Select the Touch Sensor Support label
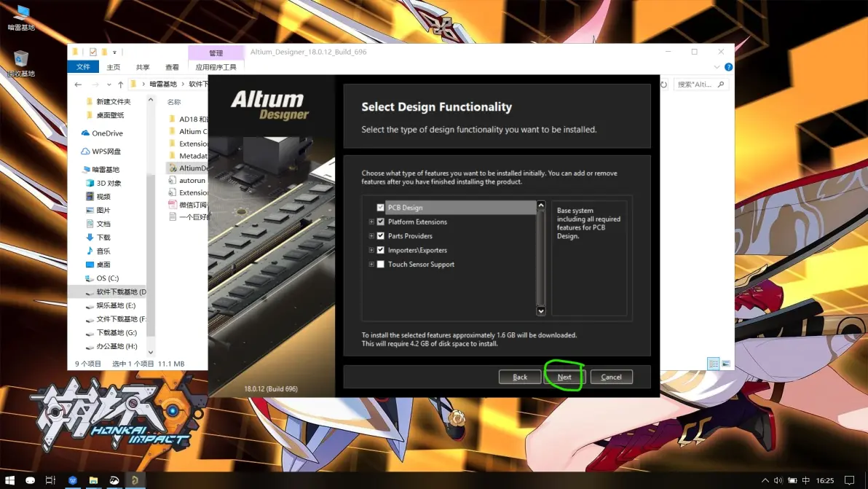This screenshot has height=489, width=868. click(422, 265)
